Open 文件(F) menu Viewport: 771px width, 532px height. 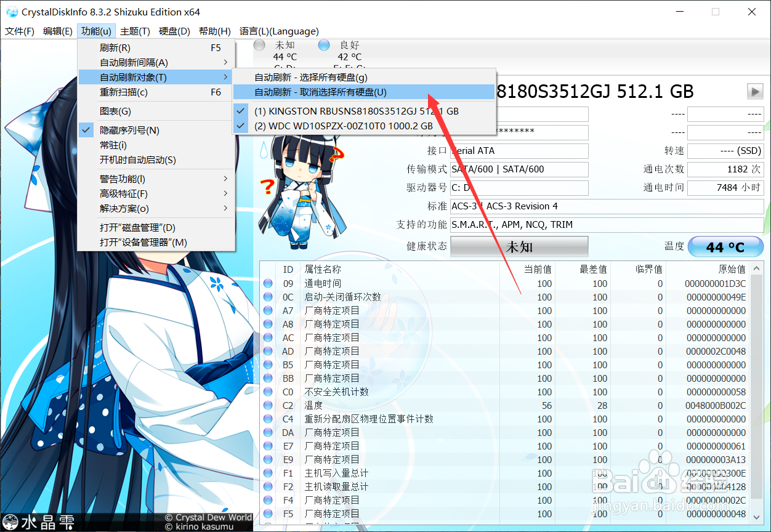tap(20, 31)
